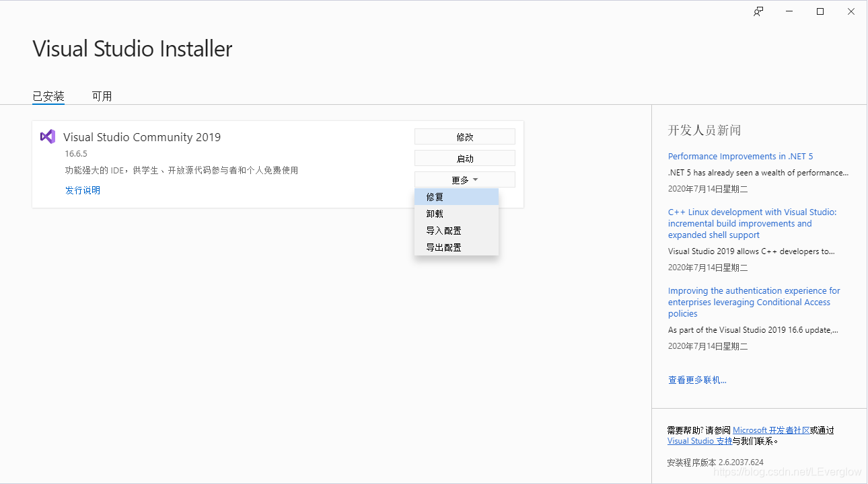Click "Visual Studio 2019 allows C++ developers" summary
Image resolution: width=868 pixels, height=484 pixels.
(751, 251)
